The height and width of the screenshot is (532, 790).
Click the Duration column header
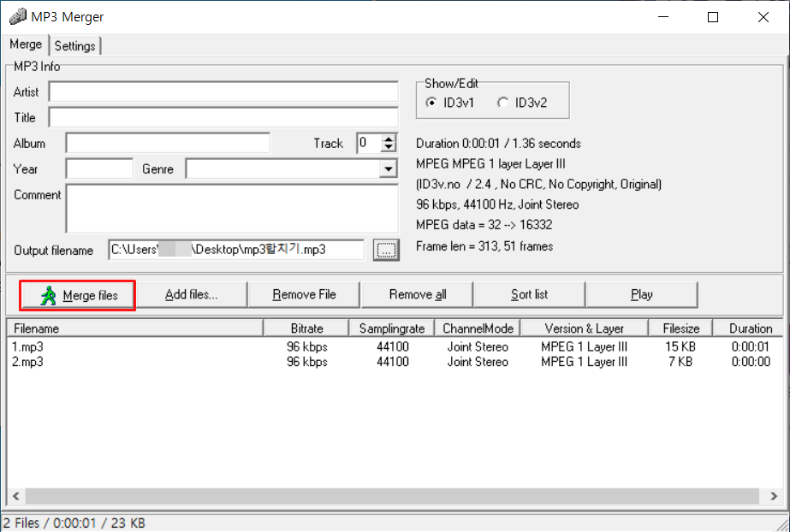pyautogui.click(x=750, y=328)
